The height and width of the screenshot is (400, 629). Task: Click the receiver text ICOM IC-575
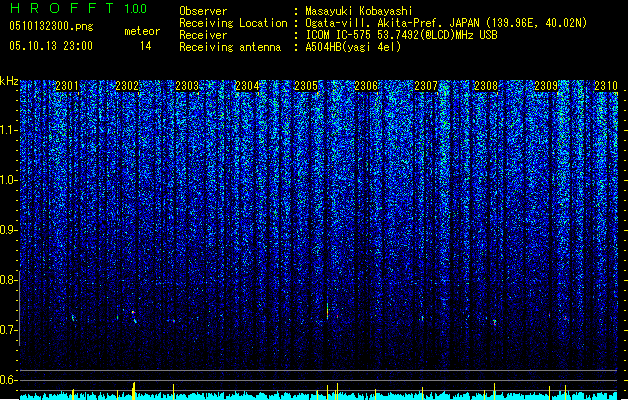[339, 35]
